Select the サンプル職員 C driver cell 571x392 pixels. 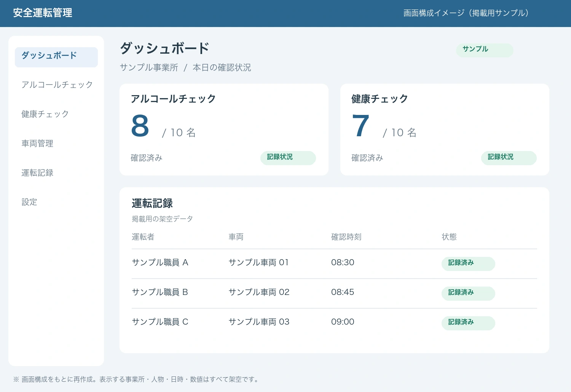160,322
